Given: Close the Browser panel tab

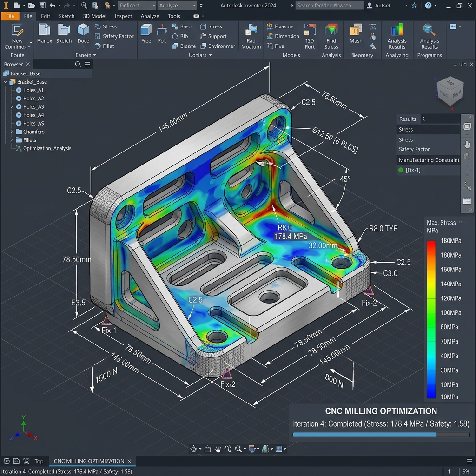Looking at the screenshot, I should [28, 64].
